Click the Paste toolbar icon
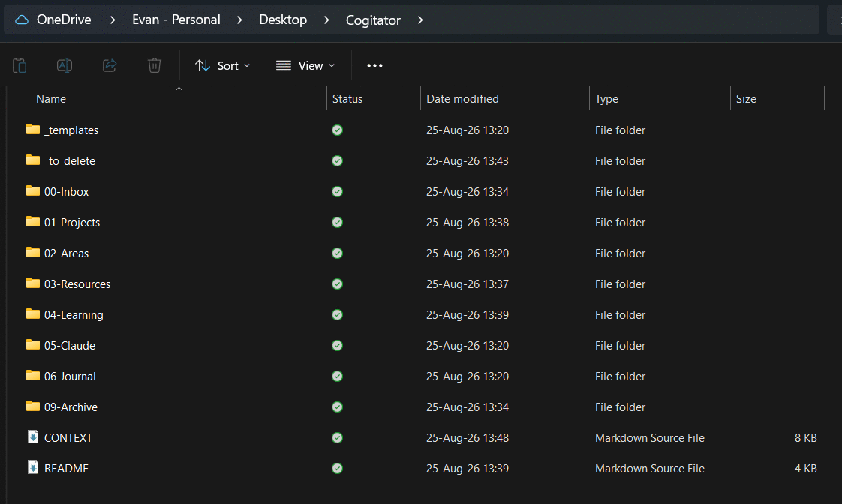The image size is (842, 504). (20, 65)
